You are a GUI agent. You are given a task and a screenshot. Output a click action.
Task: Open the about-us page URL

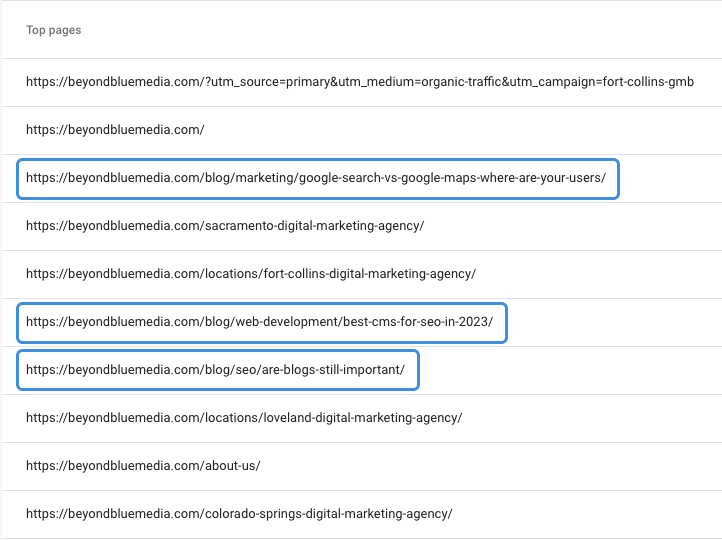(x=143, y=466)
